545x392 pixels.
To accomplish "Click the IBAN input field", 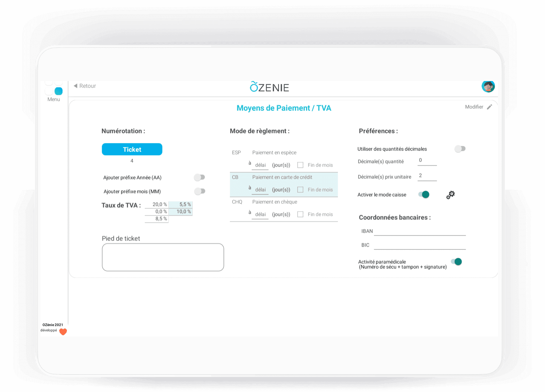I will point(420,231).
